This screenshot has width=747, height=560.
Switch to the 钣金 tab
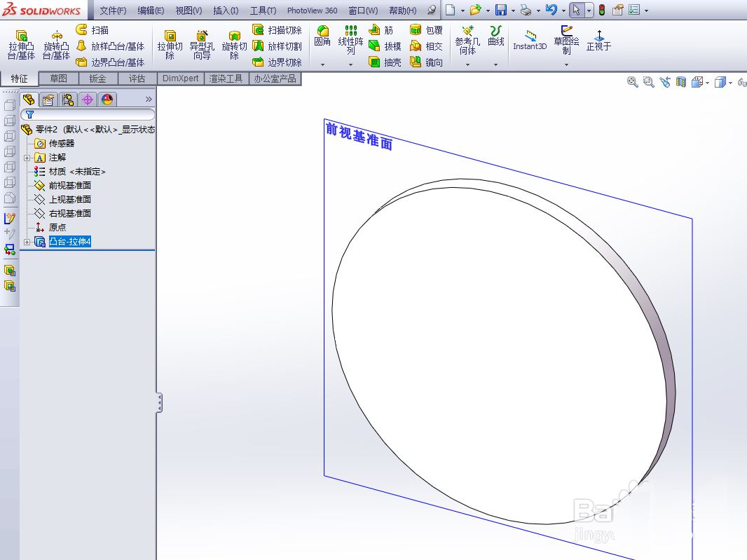[97, 78]
